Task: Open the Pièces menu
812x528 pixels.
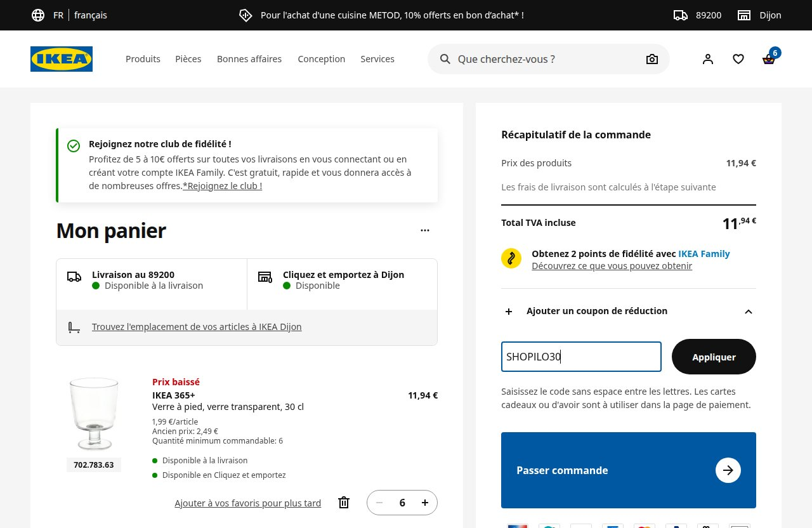Action: 188,59
